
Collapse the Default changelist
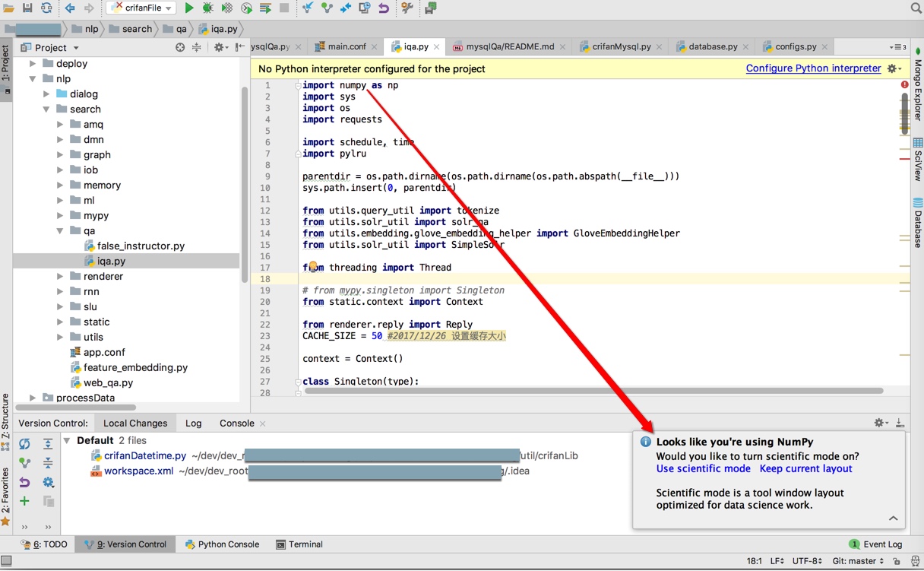(x=67, y=441)
